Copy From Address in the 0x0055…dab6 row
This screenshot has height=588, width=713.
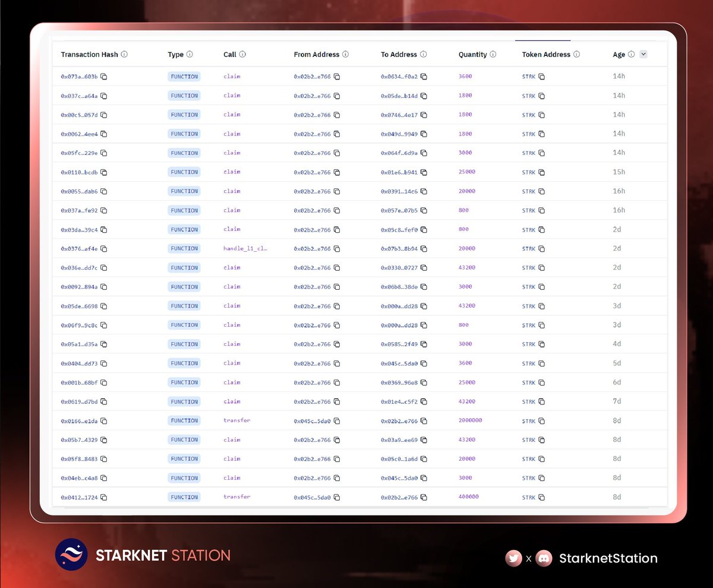click(x=337, y=191)
